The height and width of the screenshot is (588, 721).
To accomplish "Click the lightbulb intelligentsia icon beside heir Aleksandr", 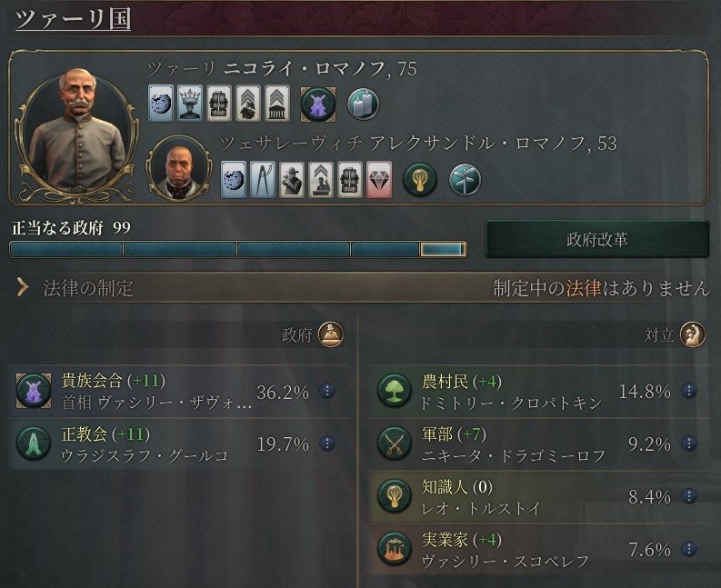I will 419,180.
